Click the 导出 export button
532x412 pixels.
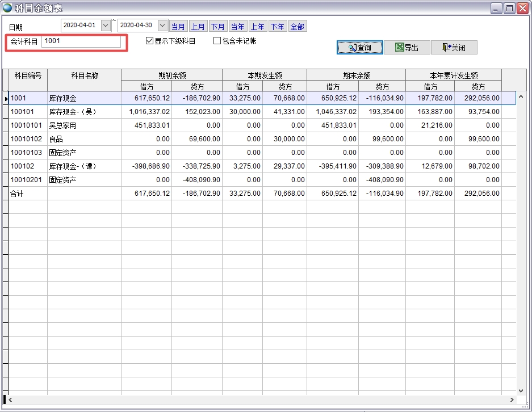pyautogui.click(x=407, y=48)
